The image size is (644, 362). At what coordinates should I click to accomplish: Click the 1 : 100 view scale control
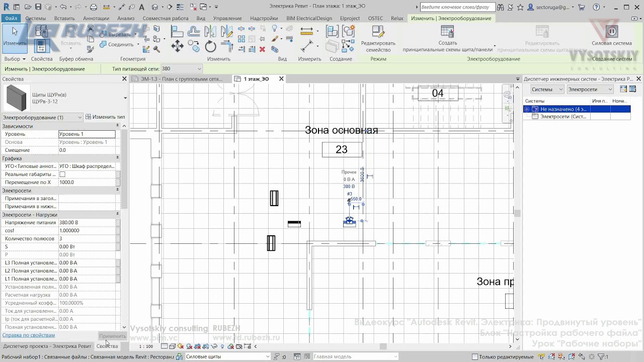tap(146, 346)
